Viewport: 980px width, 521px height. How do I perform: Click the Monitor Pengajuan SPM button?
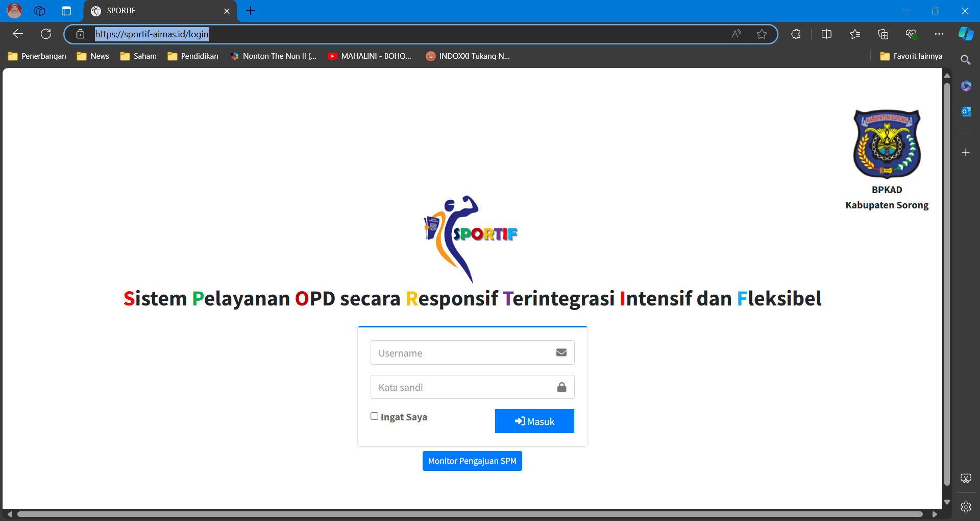coord(472,461)
